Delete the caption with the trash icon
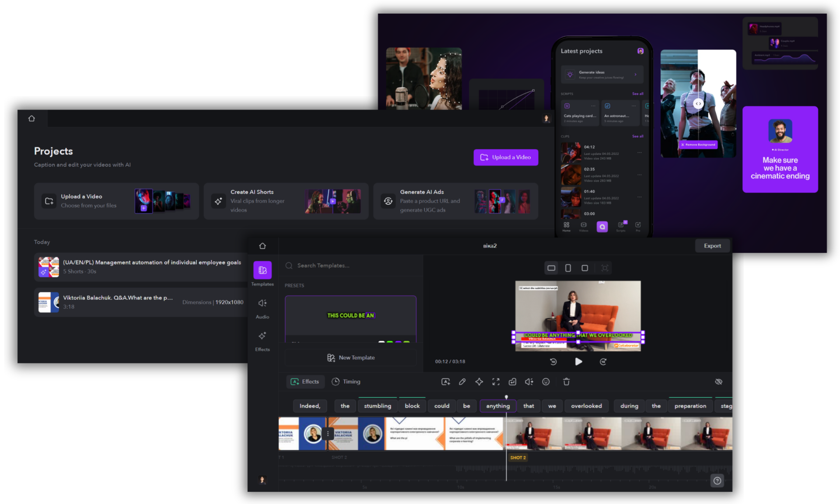The height and width of the screenshot is (504, 840). (x=566, y=382)
